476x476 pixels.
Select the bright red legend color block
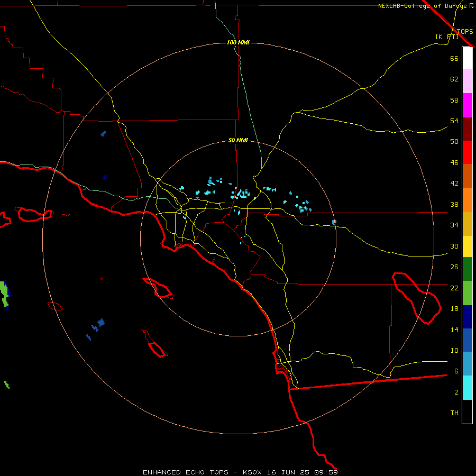[x=467, y=152]
